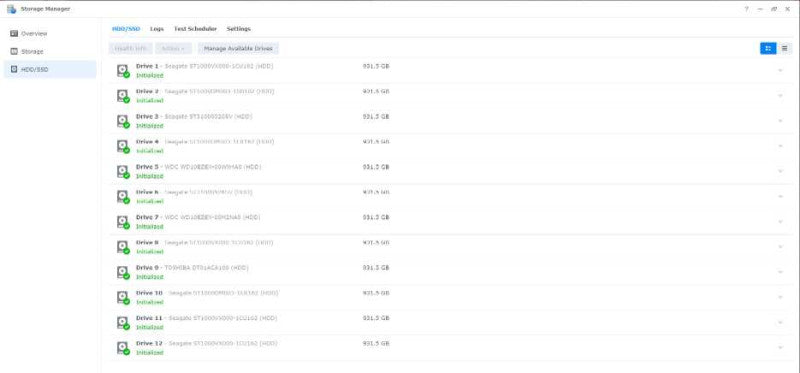Click the Drive 4 disk icon
The height and width of the screenshot is (373, 800).
coord(122,146)
